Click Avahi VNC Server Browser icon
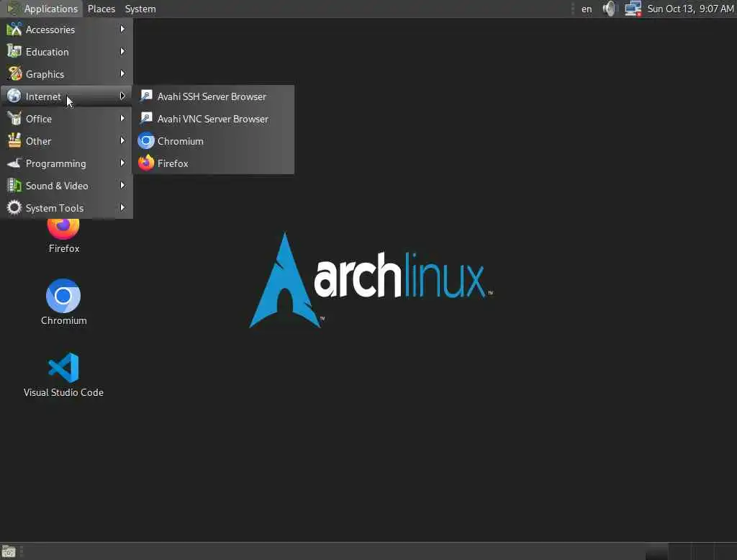The width and height of the screenshot is (737, 560). tap(146, 119)
